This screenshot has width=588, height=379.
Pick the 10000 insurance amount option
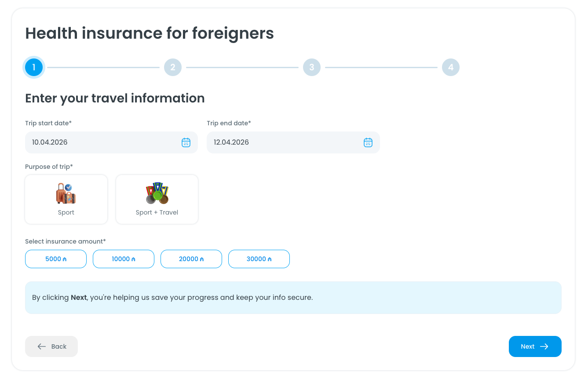point(124,259)
